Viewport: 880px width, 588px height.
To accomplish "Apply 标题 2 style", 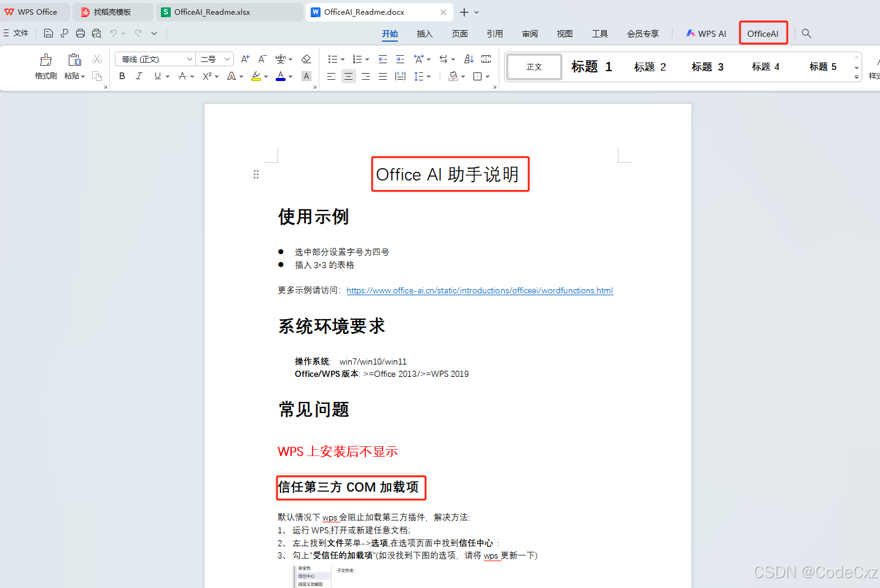I will [650, 66].
